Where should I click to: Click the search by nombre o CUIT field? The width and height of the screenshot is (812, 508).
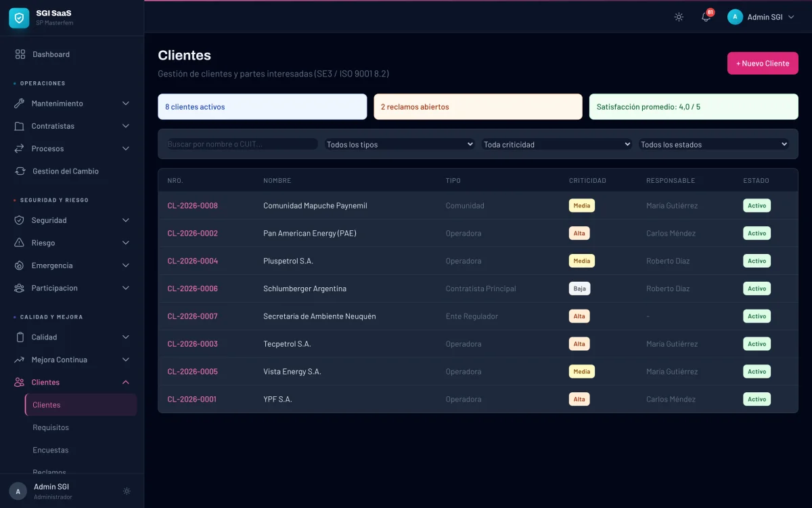point(242,144)
